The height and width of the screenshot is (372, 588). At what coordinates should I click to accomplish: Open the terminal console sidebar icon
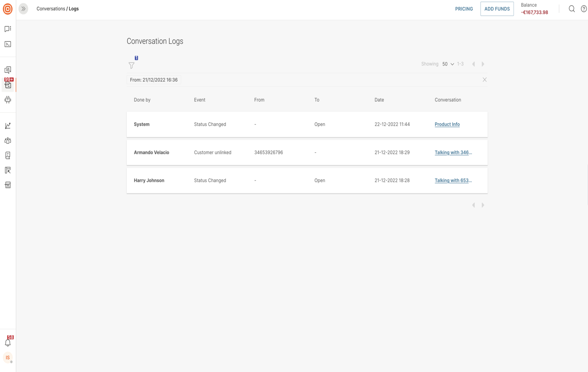click(8, 44)
